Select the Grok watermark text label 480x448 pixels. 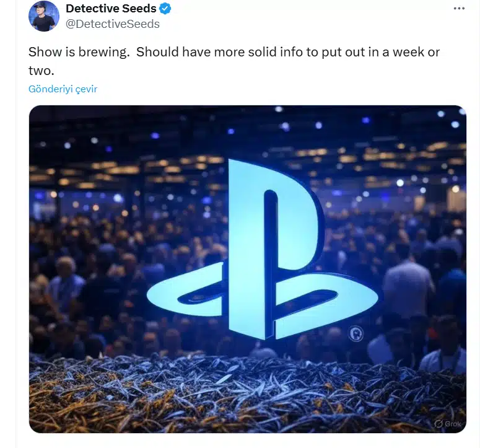click(x=453, y=424)
